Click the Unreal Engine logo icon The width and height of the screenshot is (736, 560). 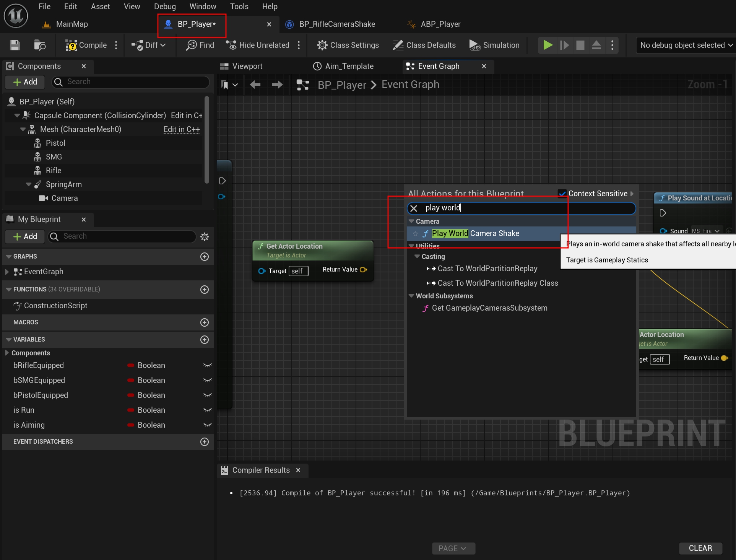point(16,16)
